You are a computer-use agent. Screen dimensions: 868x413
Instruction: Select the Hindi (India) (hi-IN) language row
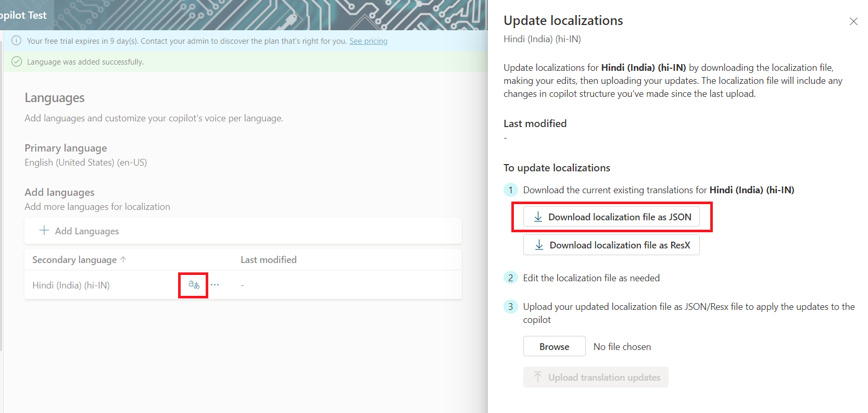71,285
